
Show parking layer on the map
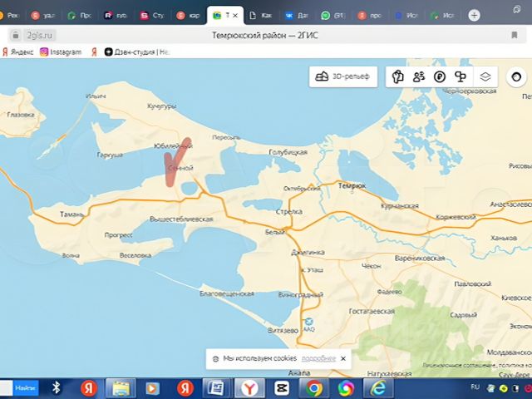click(x=440, y=77)
